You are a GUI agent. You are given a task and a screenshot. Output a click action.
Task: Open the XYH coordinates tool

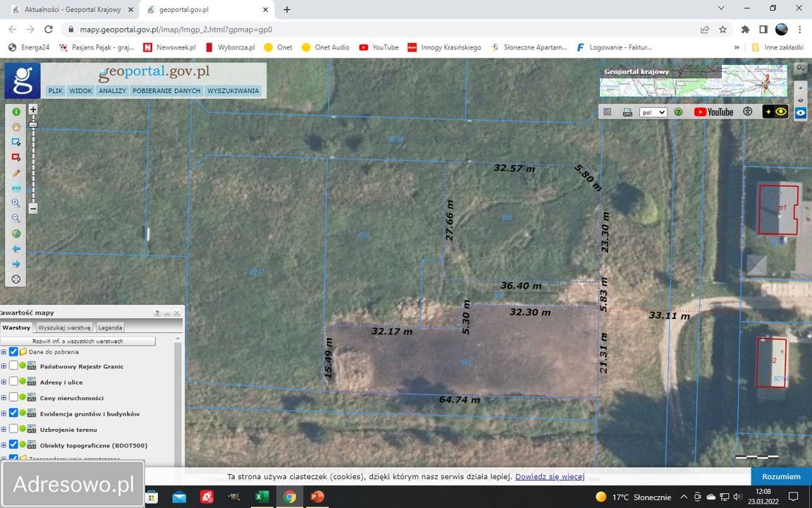[x=16, y=188]
